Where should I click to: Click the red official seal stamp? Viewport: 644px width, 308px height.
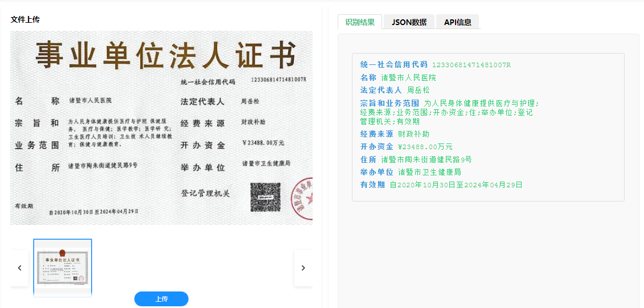[303, 199]
